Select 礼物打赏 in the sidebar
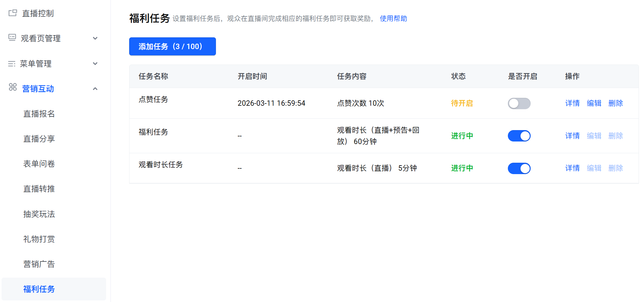Screen dimensions: 644x302 (39, 239)
